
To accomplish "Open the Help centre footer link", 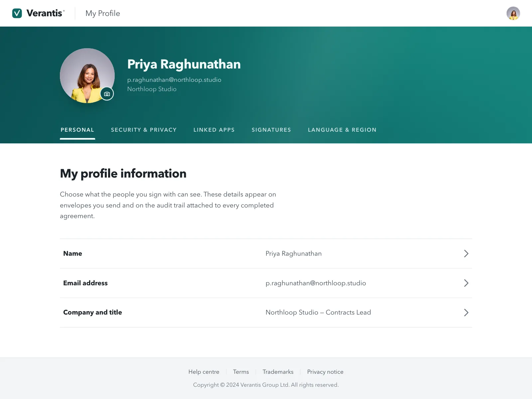I will coord(204,372).
